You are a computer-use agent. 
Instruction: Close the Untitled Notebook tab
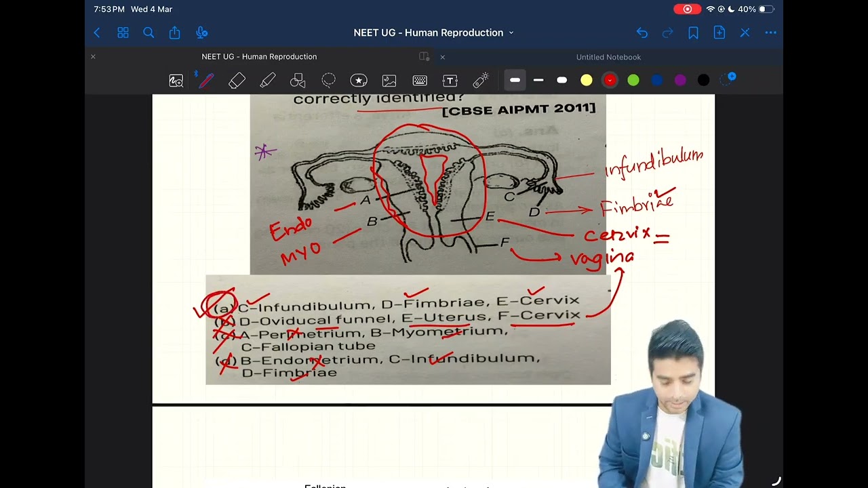pos(442,57)
